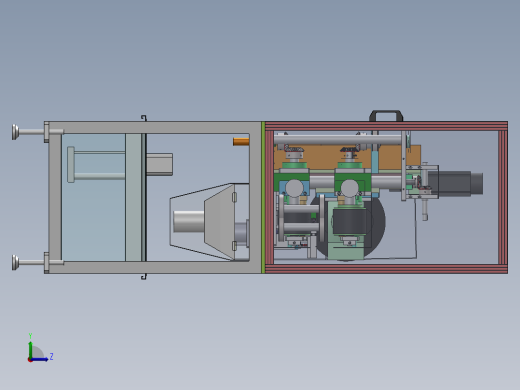520x390 pixels.
Task: Select the green vertical plate between frames
Action: click(263, 197)
